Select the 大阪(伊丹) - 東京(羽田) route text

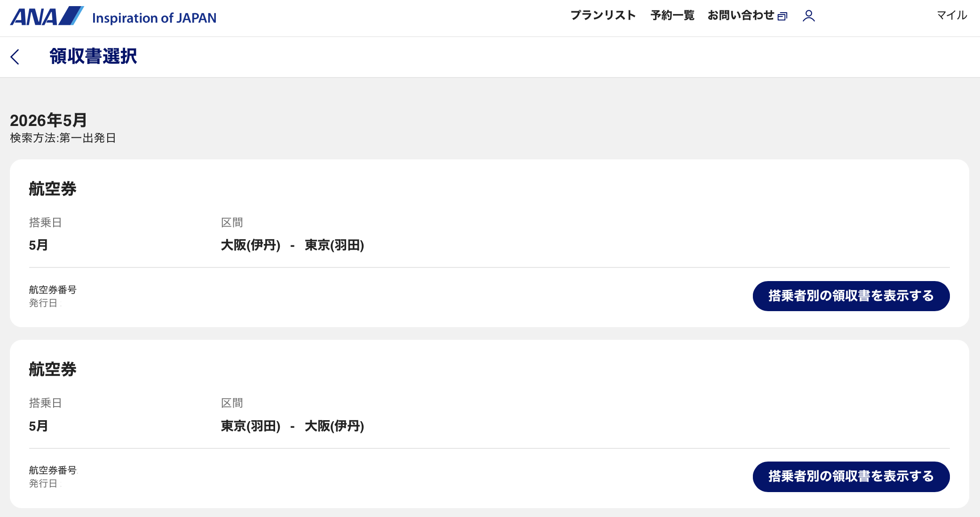pyautogui.click(x=292, y=245)
